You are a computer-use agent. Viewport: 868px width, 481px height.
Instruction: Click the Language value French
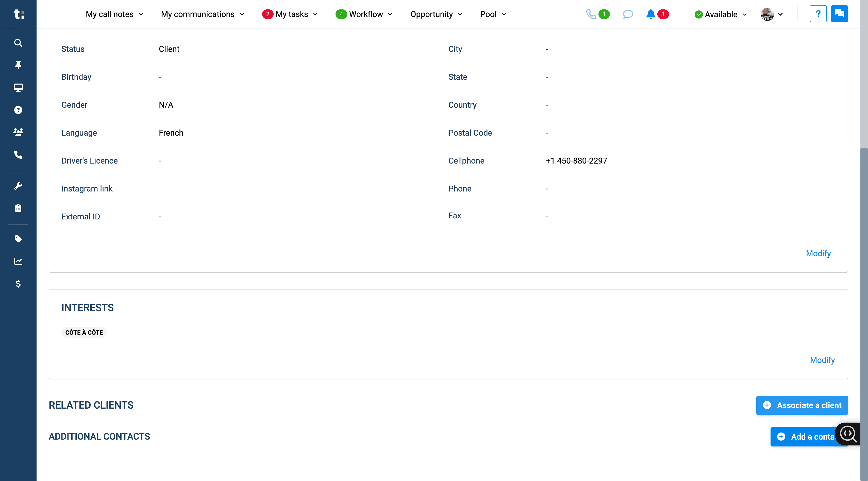click(171, 133)
